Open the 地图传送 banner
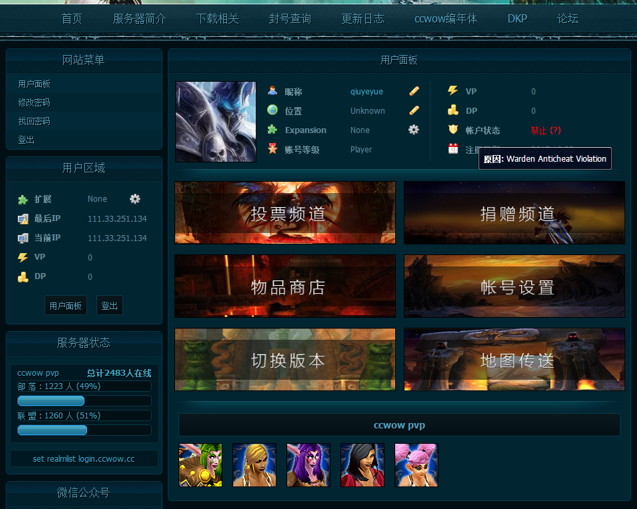Screen dimensions: 637x509 pos(514,360)
